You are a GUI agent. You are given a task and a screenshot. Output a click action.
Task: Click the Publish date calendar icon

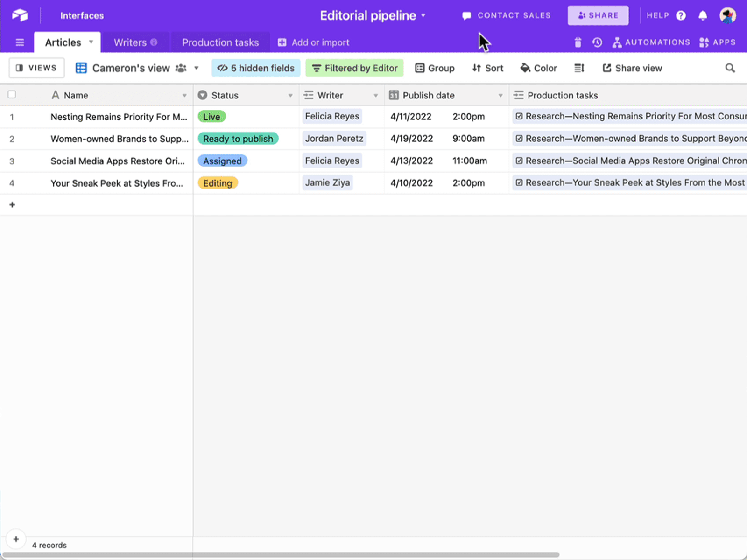pos(394,95)
